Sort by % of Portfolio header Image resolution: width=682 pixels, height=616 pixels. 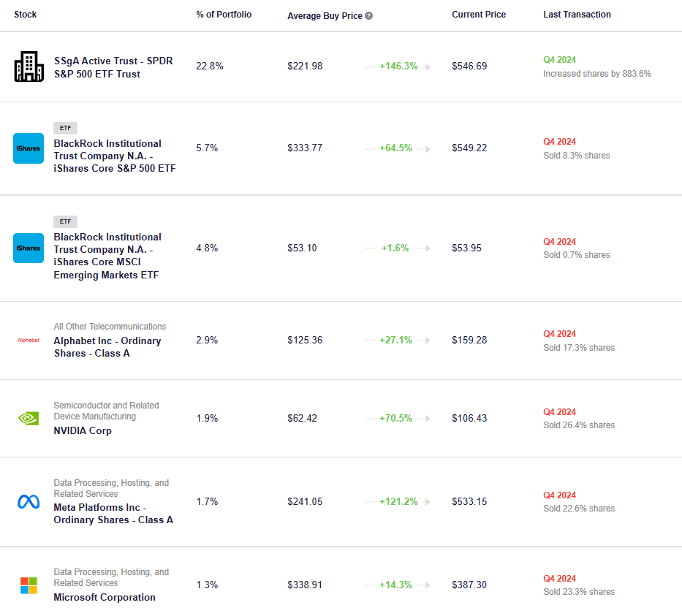(224, 15)
